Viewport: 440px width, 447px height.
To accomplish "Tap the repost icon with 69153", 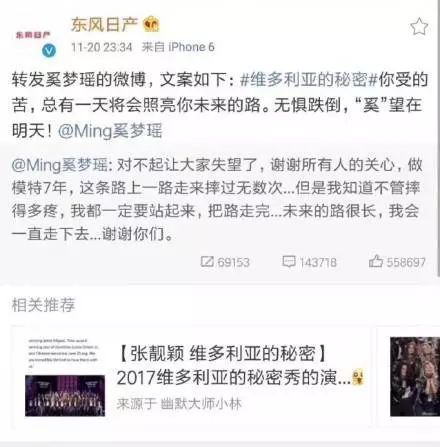I will coord(207,262).
